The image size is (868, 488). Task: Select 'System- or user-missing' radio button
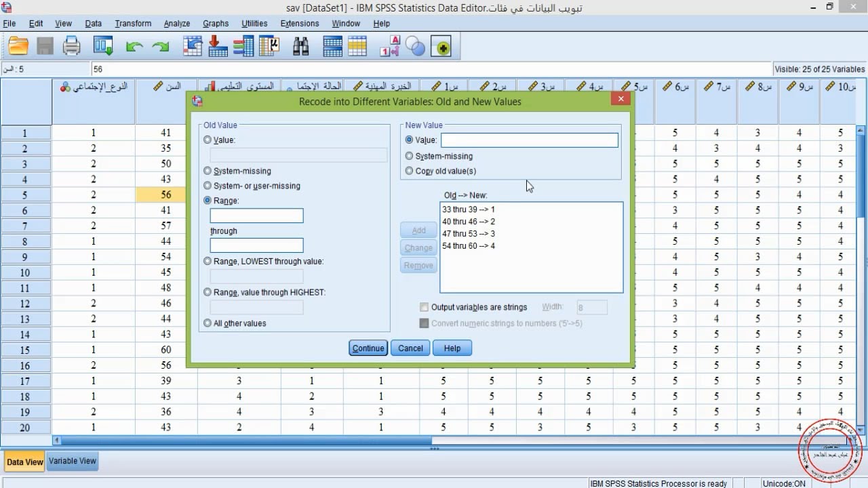tap(208, 186)
